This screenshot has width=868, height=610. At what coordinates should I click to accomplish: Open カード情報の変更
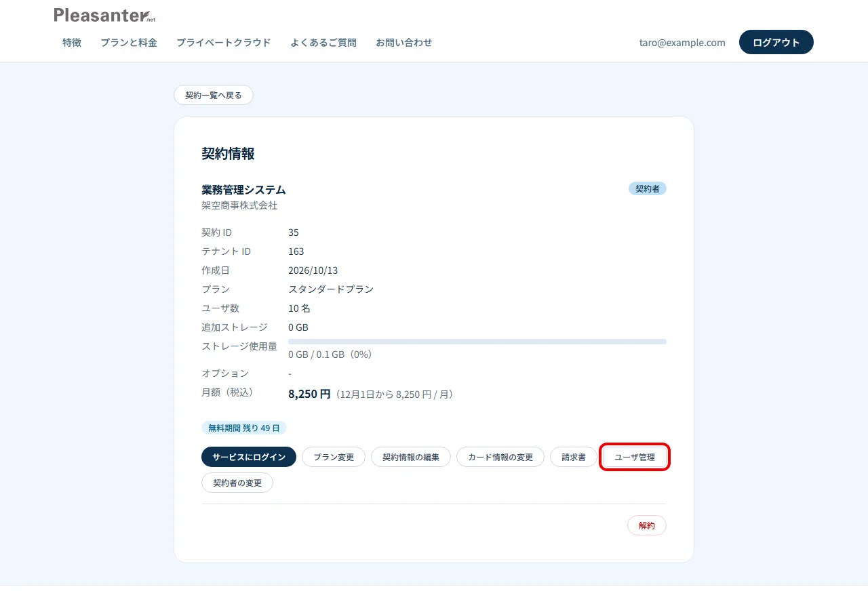pyautogui.click(x=500, y=457)
